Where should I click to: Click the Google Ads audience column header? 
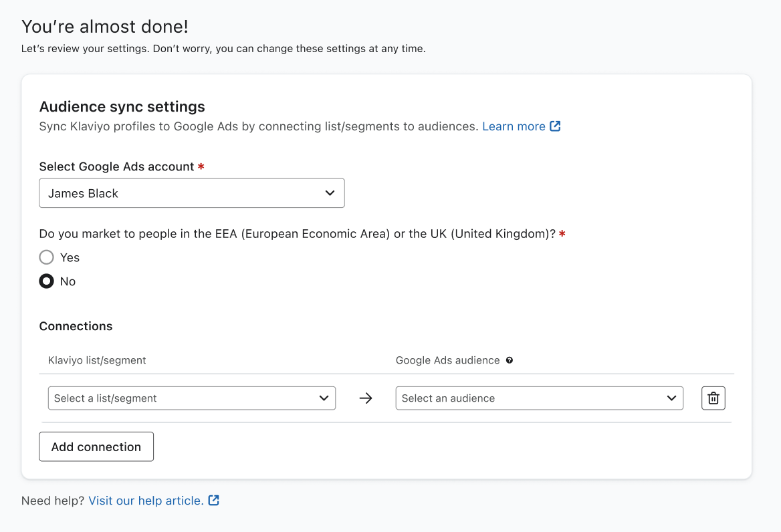(447, 360)
